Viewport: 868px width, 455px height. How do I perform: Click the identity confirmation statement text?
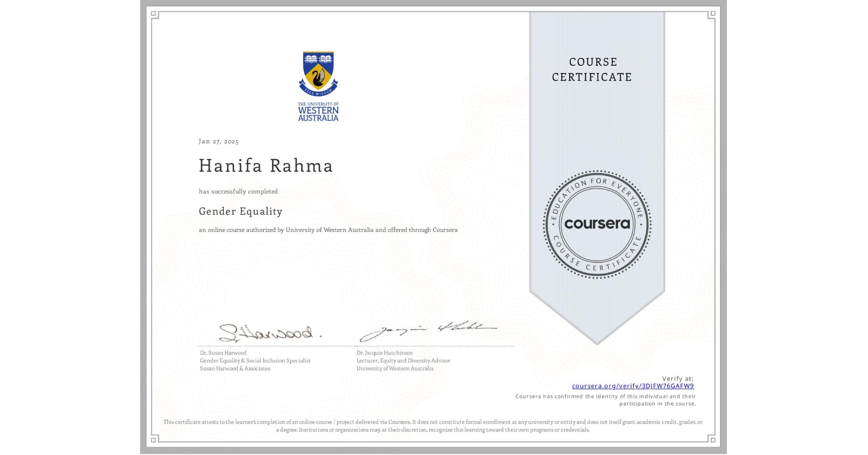pos(605,400)
